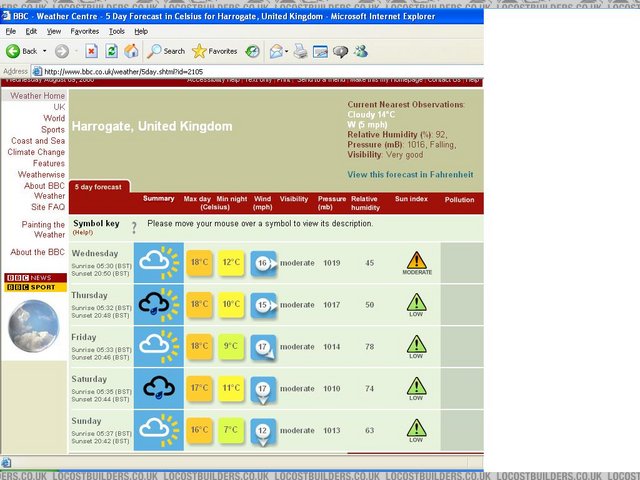Screen dimensions: 640x480
Task: Click the History clock icon
Action: click(253, 51)
